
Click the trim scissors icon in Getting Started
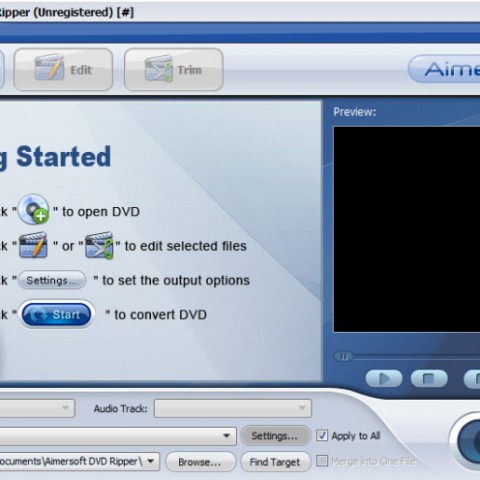pos(99,245)
